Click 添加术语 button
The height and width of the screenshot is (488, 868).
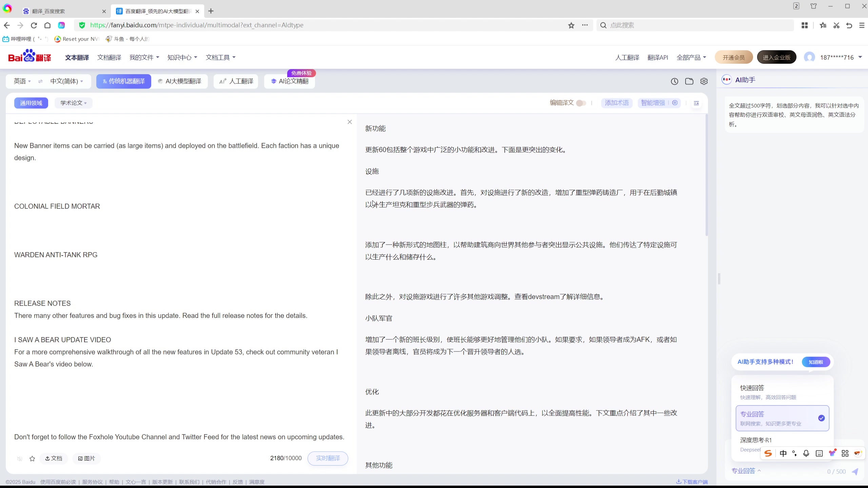click(x=617, y=103)
